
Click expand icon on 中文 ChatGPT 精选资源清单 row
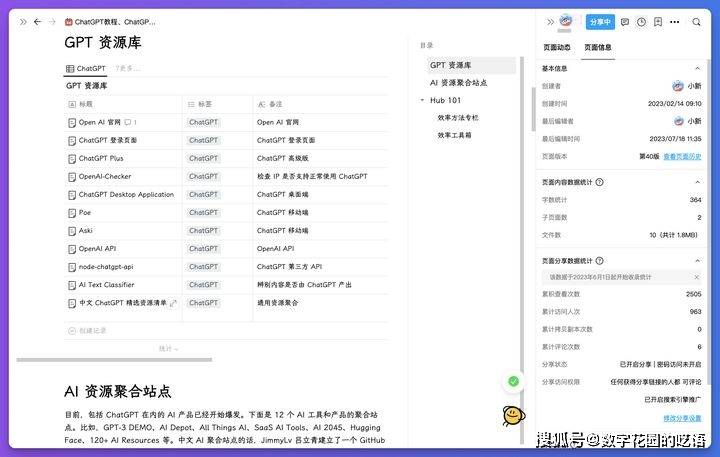(x=173, y=303)
